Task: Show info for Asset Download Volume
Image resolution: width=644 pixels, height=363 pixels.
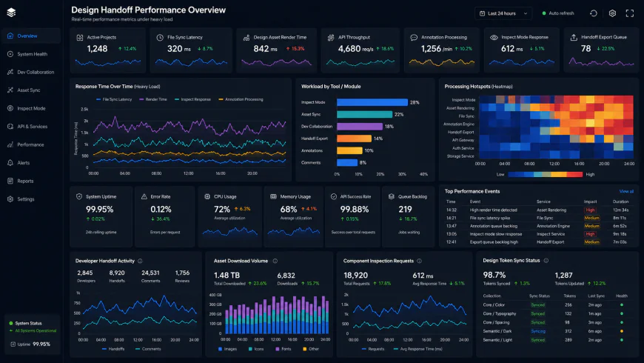Action: pos(275,261)
